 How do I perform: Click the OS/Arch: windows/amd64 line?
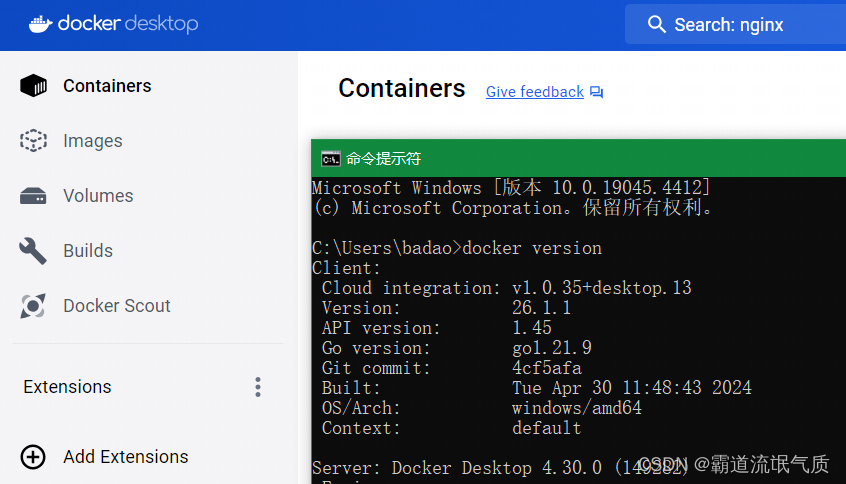(x=482, y=408)
